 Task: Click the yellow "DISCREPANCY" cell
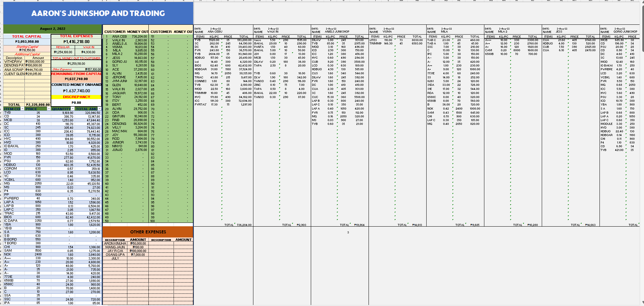click(76, 97)
